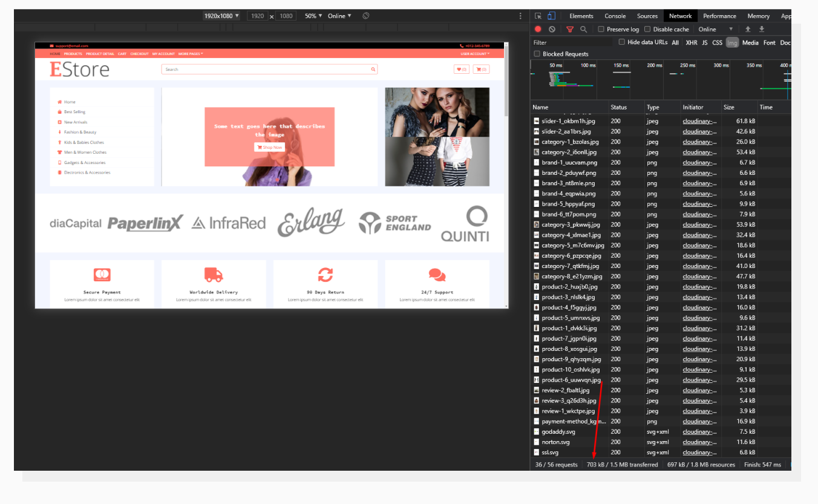The image size is (818, 504).
Task: Click the network search magnifier icon
Action: (583, 29)
